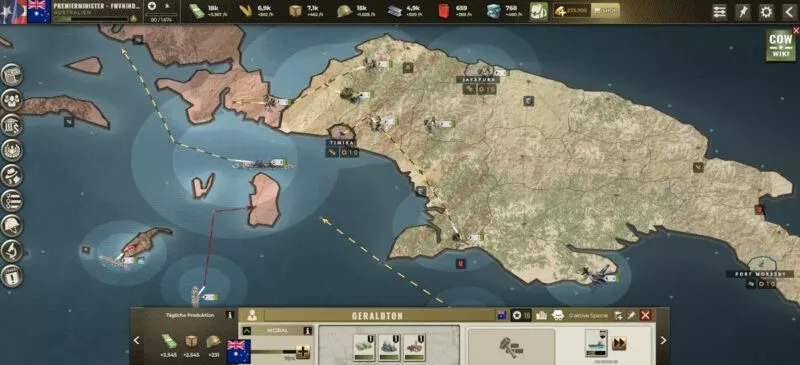800x365 pixels.
Task: Go to next province with right arrow
Action: click(x=663, y=340)
